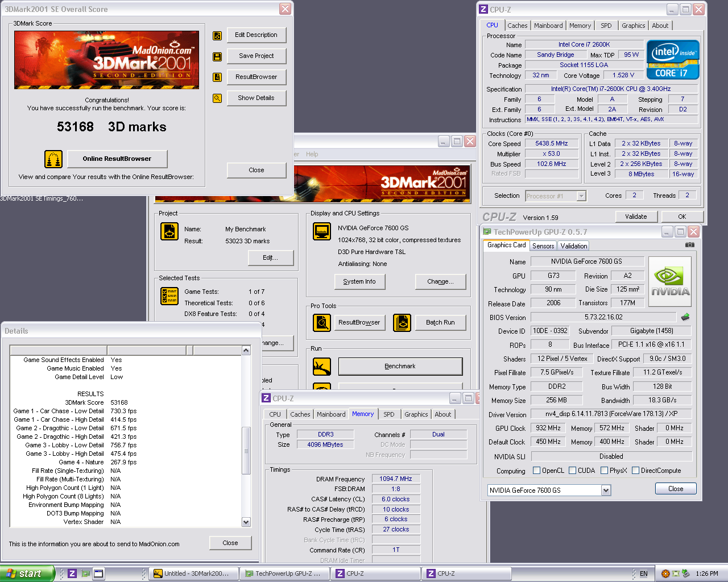Viewport: 728px width, 582px height.
Task: Enable the OpenCL checkbox in GPU-Z
Action: point(536,471)
